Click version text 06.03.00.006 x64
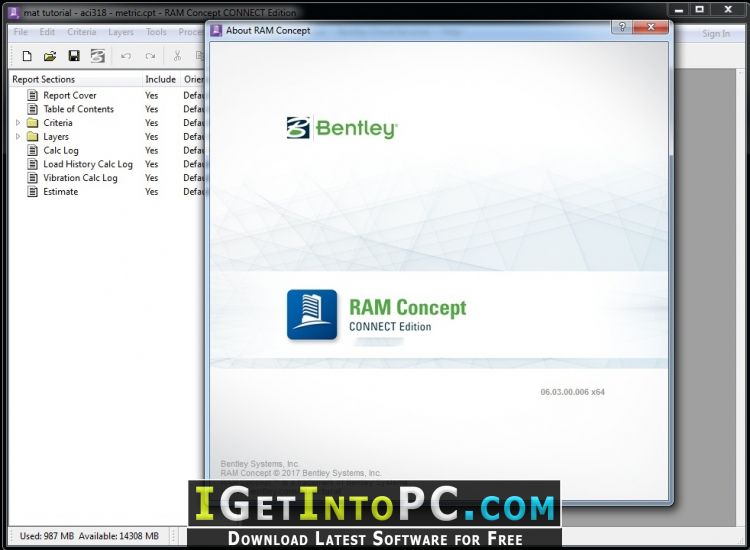The height and width of the screenshot is (550, 750). 573,392
